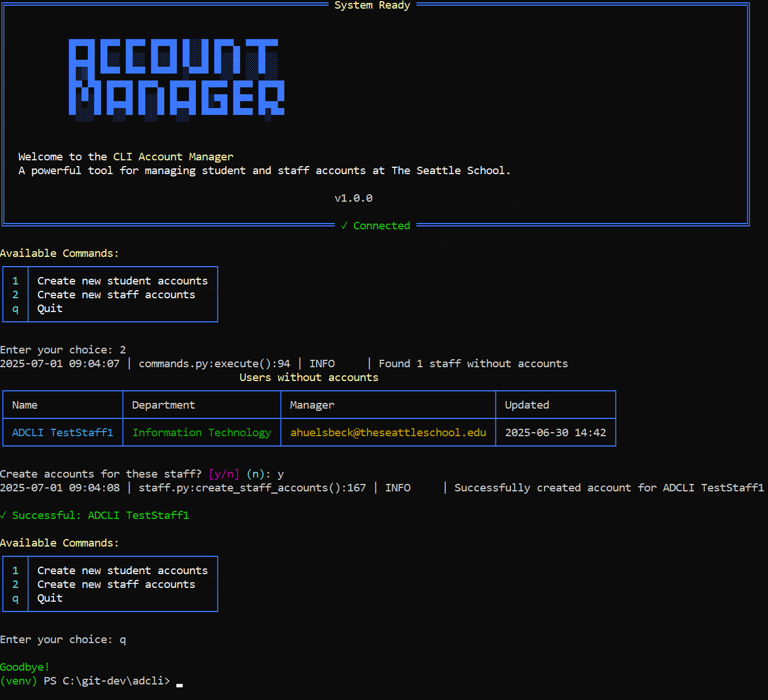
Task: Click the '2025-07-01 09:04:08' log timestamp
Action: (60, 488)
